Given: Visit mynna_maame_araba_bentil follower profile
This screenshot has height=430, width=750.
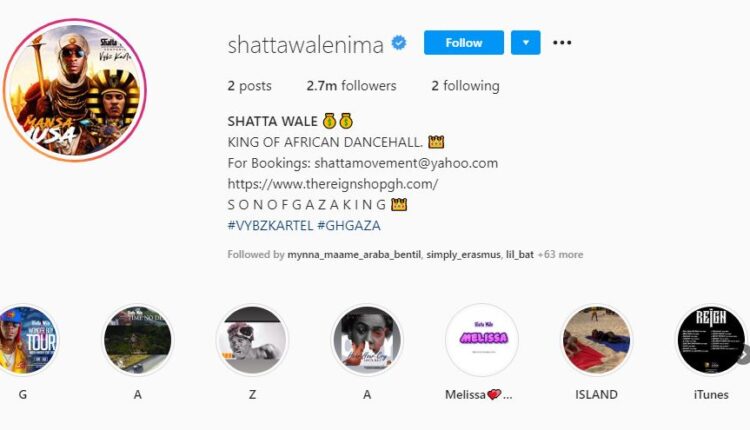Looking at the screenshot, I should (354, 254).
